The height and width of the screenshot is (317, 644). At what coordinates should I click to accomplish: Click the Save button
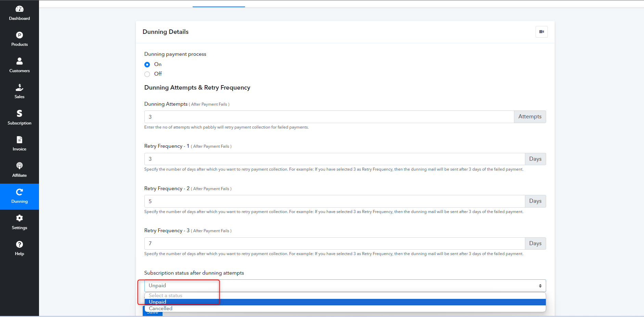pyautogui.click(x=153, y=312)
